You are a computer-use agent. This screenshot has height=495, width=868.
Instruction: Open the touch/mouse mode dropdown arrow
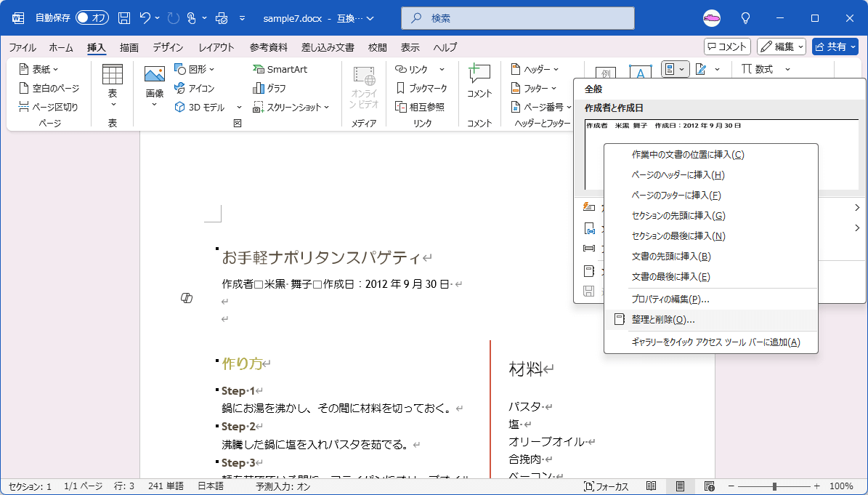click(x=204, y=18)
